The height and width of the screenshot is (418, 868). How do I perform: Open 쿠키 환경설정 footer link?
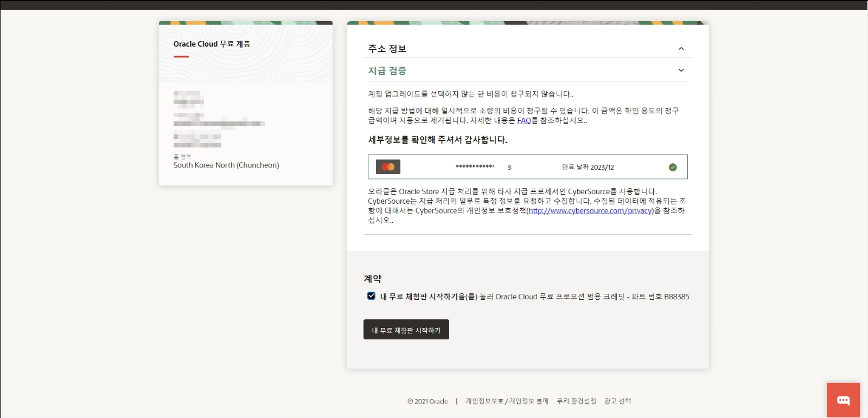(576, 401)
